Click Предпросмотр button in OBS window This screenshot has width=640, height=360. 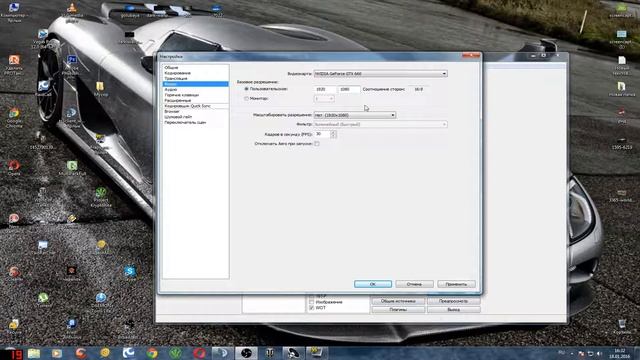pyautogui.click(x=453, y=301)
